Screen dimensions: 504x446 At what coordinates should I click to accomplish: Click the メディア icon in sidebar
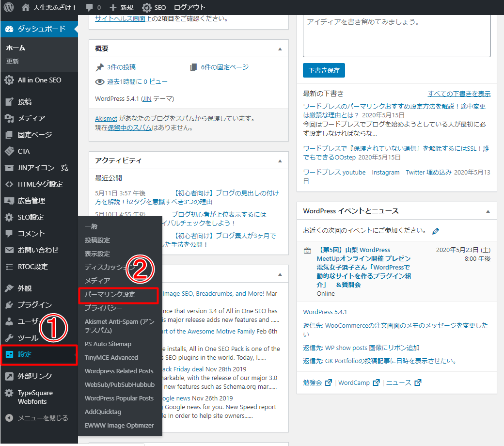pyautogui.click(x=9, y=118)
